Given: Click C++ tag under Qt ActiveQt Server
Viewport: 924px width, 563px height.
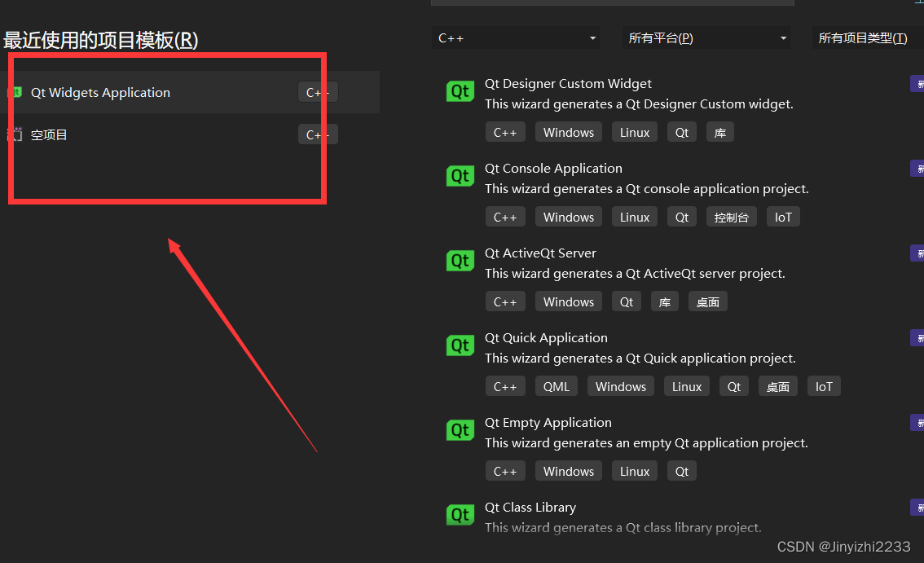Looking at the screenshot, I should pyautogui.click(x=505, y=301).
